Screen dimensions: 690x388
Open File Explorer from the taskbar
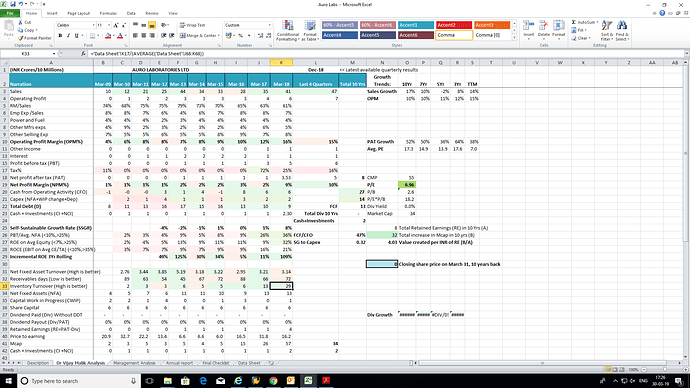click(168, 381)
